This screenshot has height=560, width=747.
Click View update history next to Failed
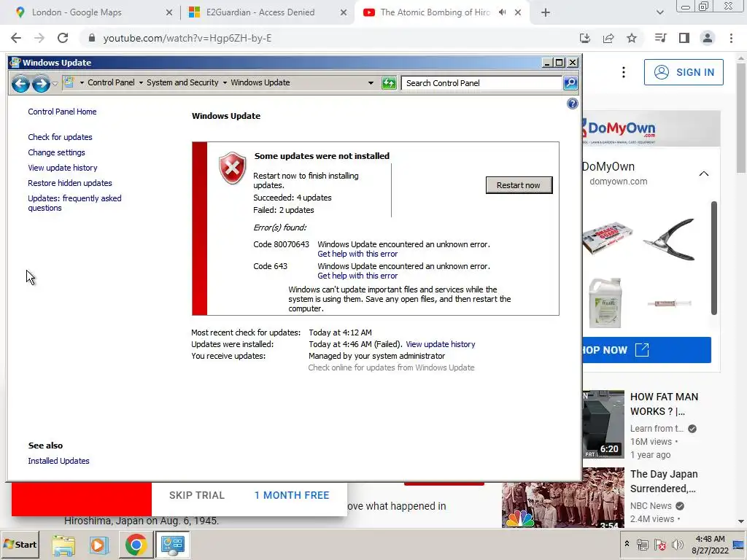coord(440,344)
